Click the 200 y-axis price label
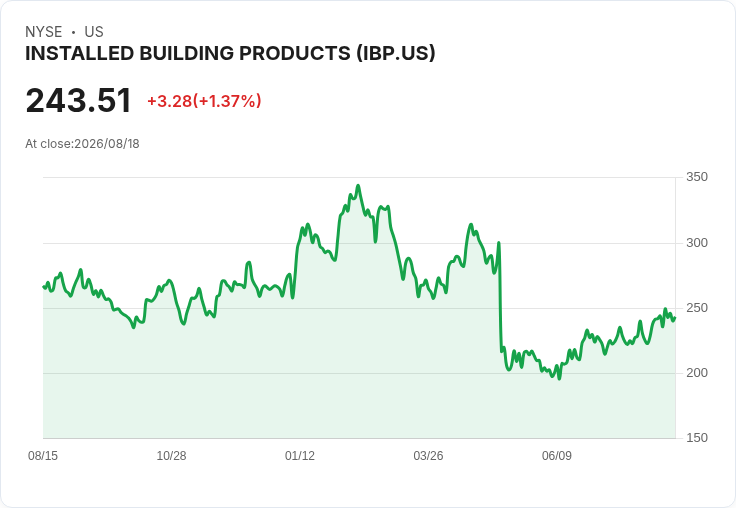The height and width of the screenshot is (508, 736). point(697,373)
